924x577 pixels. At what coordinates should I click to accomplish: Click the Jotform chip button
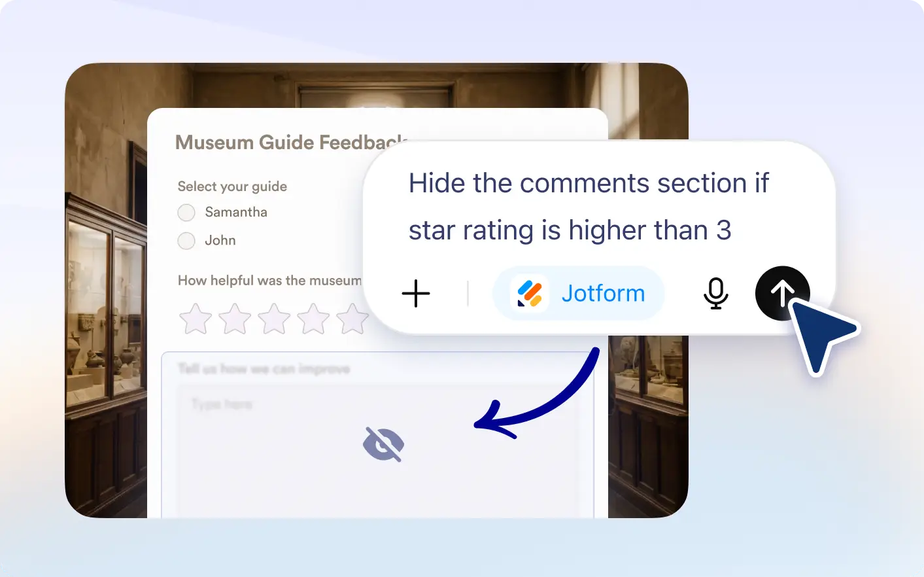pyautogui.click(x=578, y=293)
